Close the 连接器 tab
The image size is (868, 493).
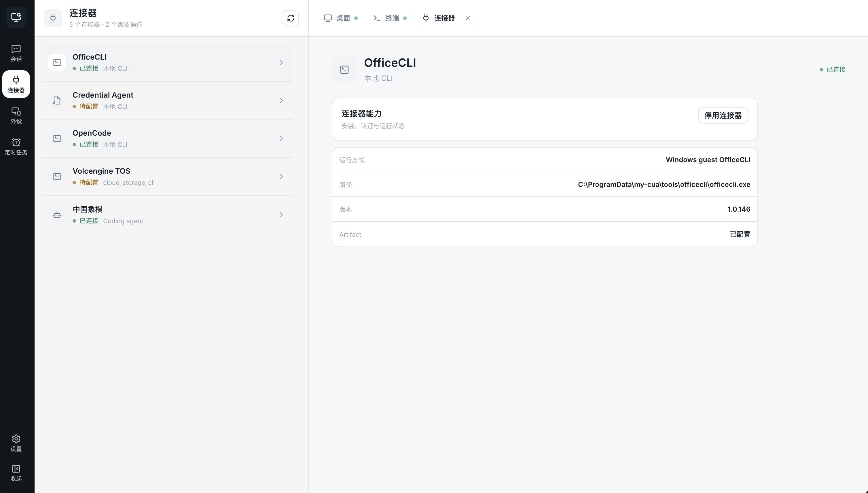(x=467, y=18)
